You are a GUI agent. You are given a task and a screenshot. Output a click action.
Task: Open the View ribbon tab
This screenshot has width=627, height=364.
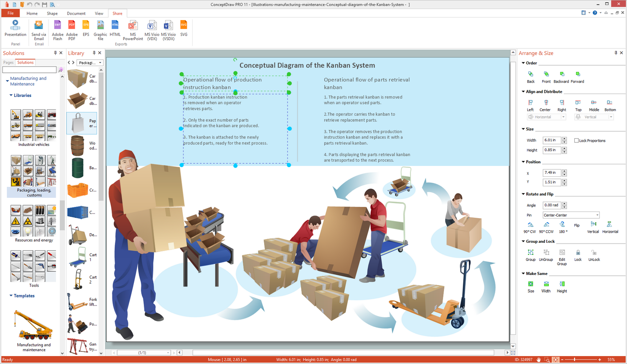99,13
